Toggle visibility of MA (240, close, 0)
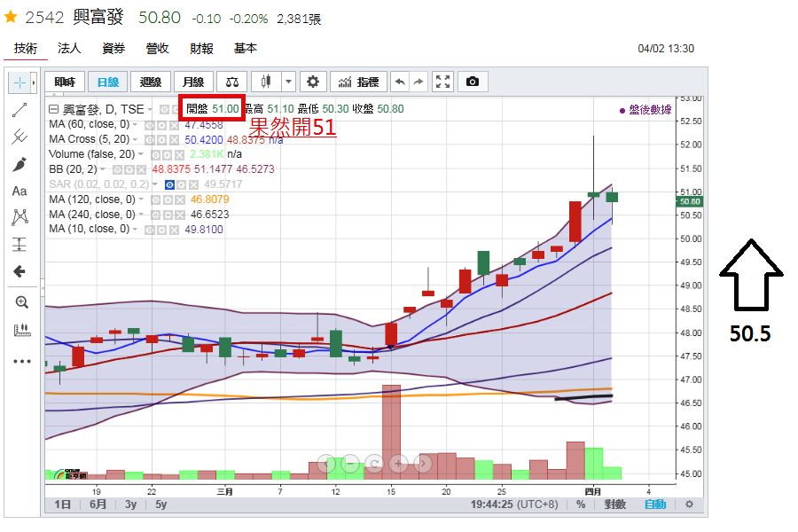Image resolution: width=798 pixels, height=532 pixels. point(155,215)
